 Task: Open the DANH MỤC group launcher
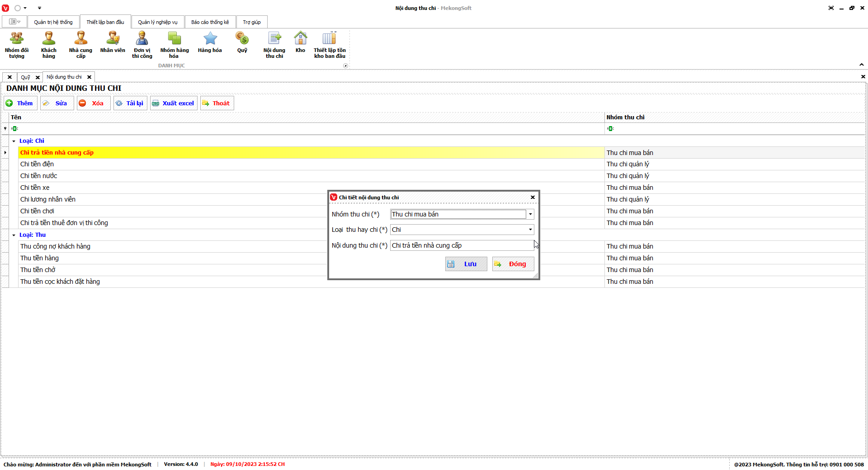coord(346,66)
